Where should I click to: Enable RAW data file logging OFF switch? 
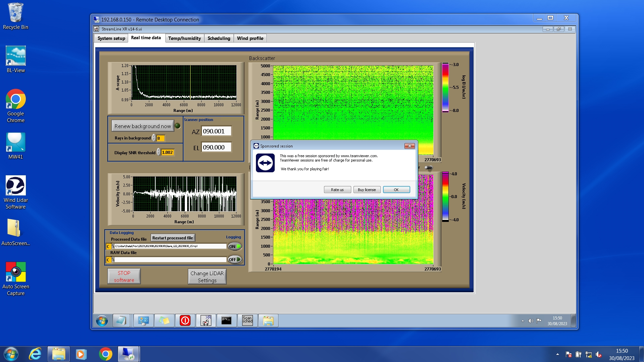[235, 259]
